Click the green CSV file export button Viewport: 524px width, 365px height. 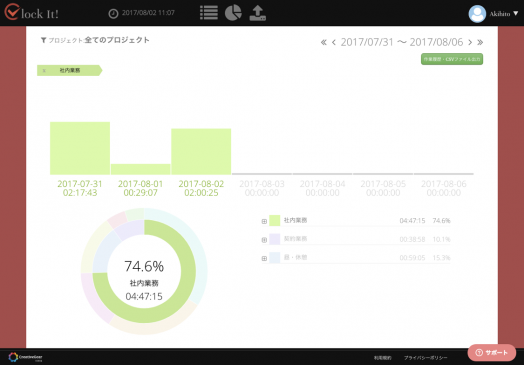(x=452, y=59)
